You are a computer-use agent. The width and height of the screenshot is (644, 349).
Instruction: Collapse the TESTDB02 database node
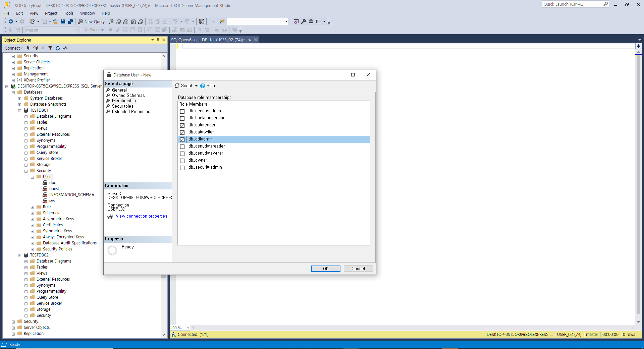(x=19, y=255)
